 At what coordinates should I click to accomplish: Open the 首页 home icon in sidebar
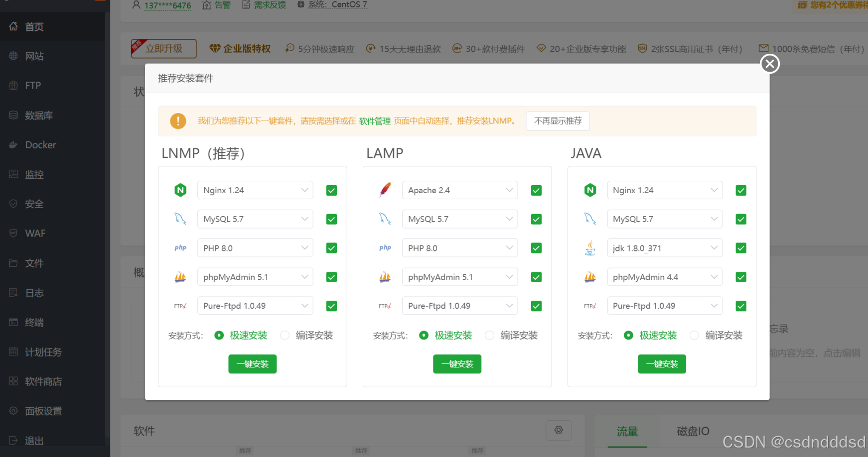pyautogui.click(x=13, y=26)
